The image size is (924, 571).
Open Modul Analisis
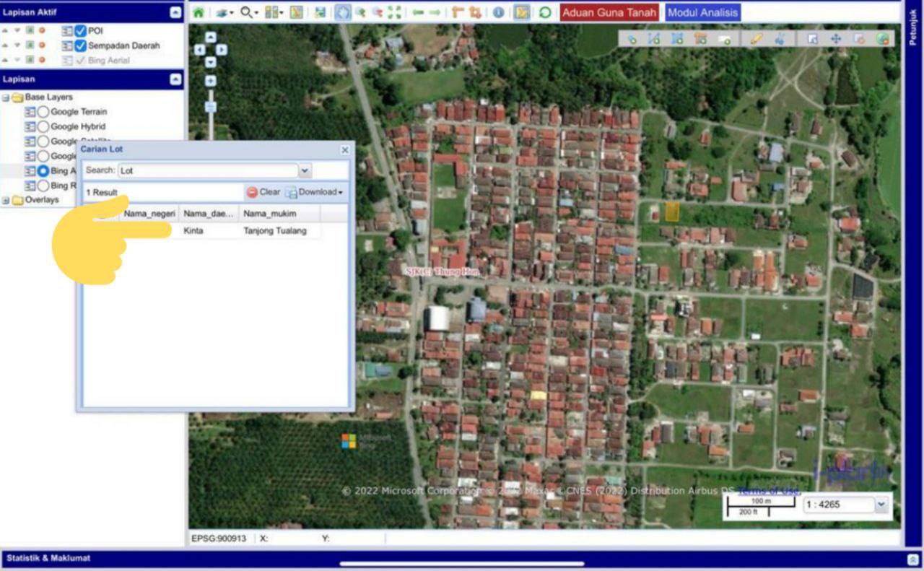(702, 12)
